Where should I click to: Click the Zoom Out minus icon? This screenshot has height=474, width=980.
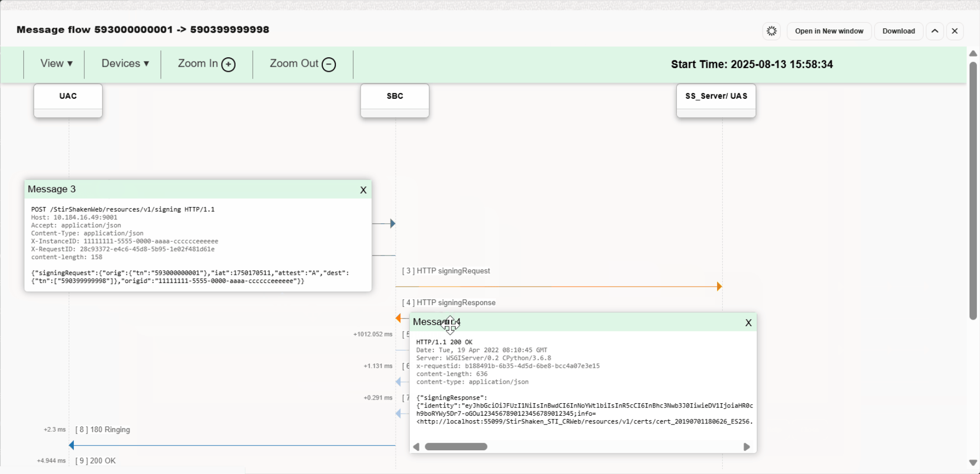click(329, 64)
